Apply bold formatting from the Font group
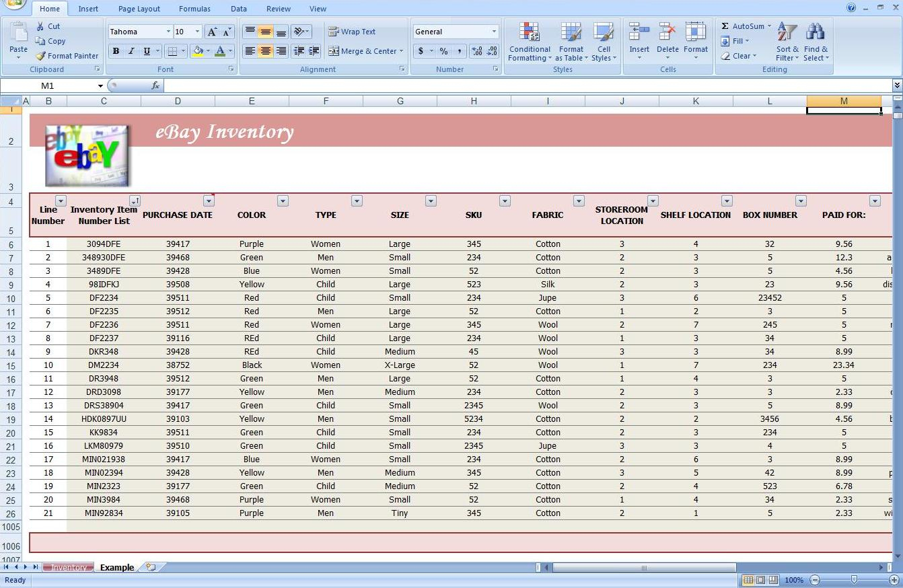903x588 pixels. point(116,51)
